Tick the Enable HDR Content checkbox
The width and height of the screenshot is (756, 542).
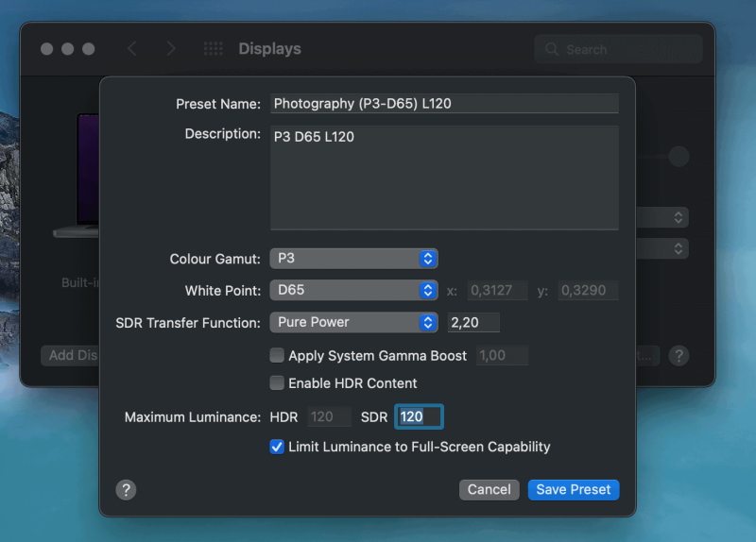[277, 383]
